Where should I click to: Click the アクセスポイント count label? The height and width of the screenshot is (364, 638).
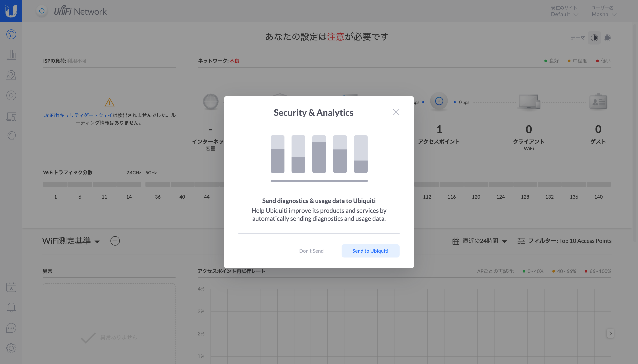439,141
